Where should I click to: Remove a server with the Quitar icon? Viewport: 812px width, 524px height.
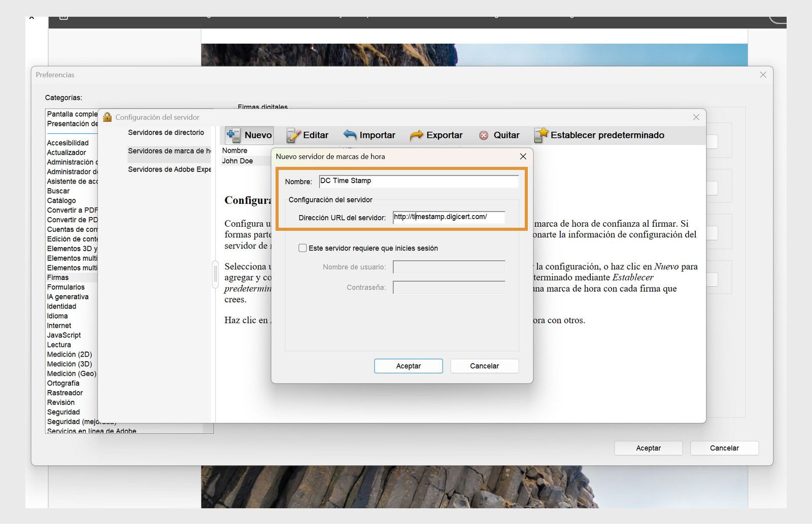[x=484, y=135]
